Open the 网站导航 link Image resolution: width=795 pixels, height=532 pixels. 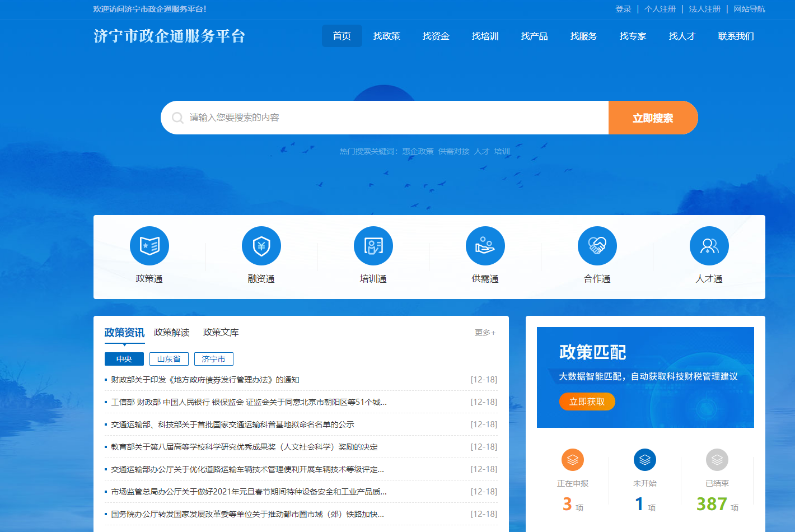click(750, 9)
